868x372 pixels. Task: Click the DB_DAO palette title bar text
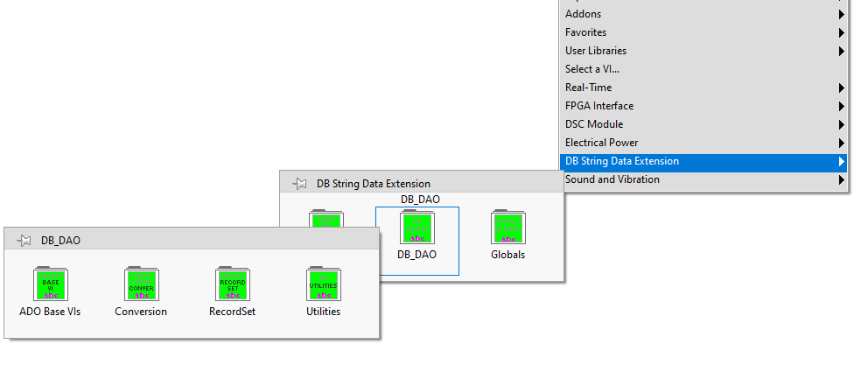(61, 241)
